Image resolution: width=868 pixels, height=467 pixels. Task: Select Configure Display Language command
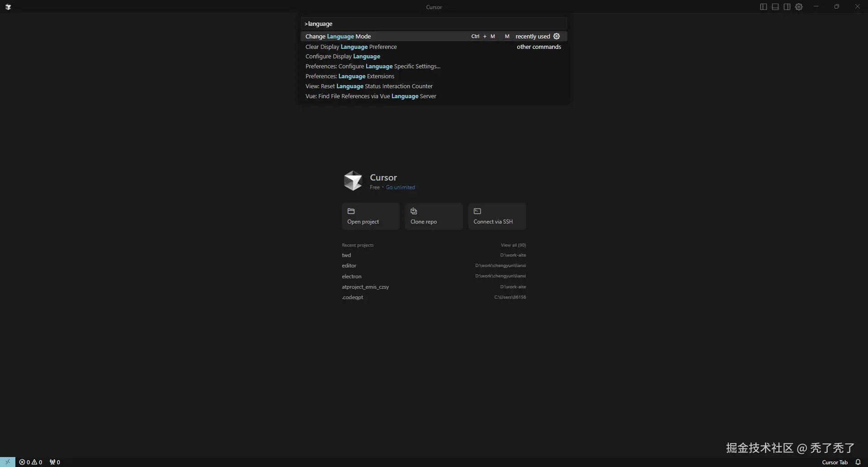(434, 57)
